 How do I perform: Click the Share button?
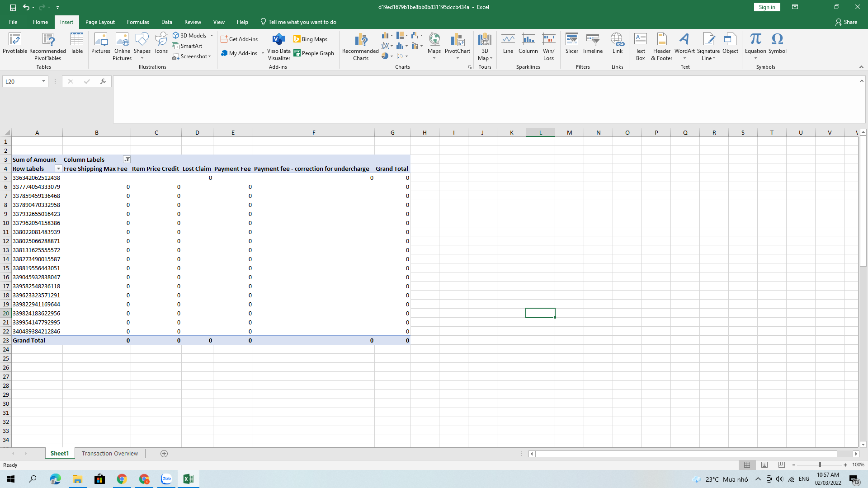[846, 22]
